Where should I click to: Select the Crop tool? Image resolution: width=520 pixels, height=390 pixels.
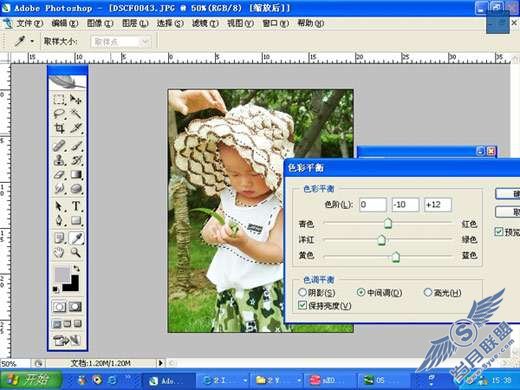pyautogui.click(x=59, y=128)
